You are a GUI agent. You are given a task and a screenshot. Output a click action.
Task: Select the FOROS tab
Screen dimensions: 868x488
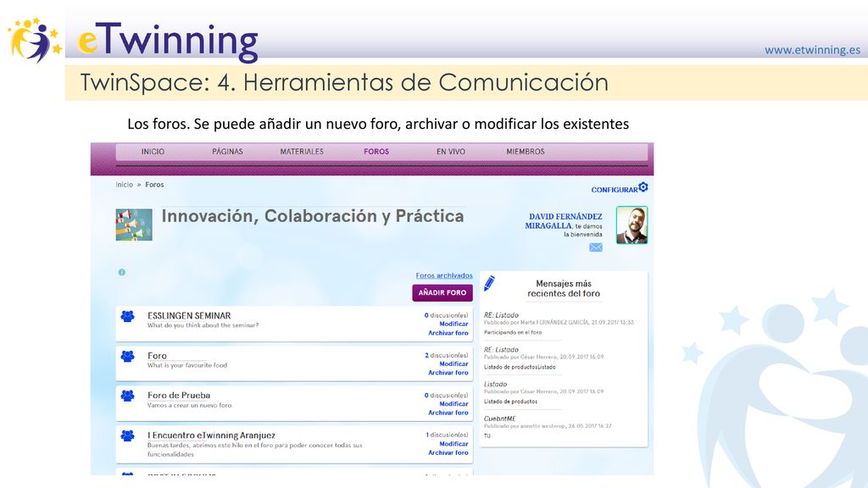pos(376,152)
